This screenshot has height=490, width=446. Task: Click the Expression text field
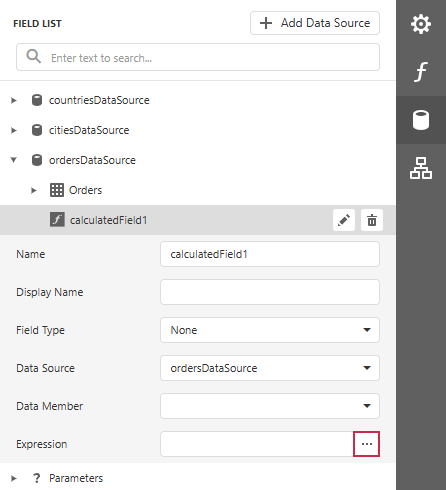tap(257, 444)
